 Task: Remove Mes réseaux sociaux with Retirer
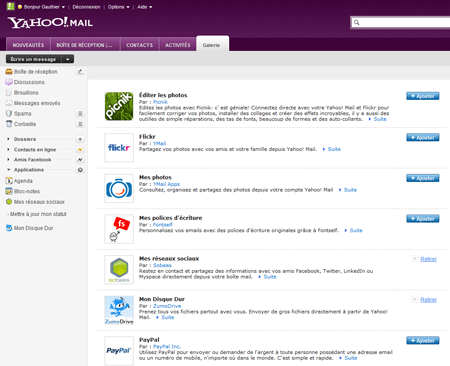coord(428,259)
